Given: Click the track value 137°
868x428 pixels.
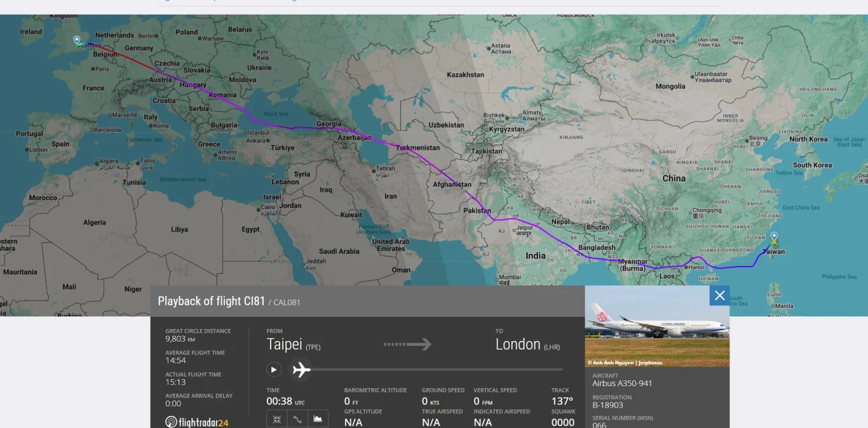Looking at the screenshot, I should pos(562,401).
